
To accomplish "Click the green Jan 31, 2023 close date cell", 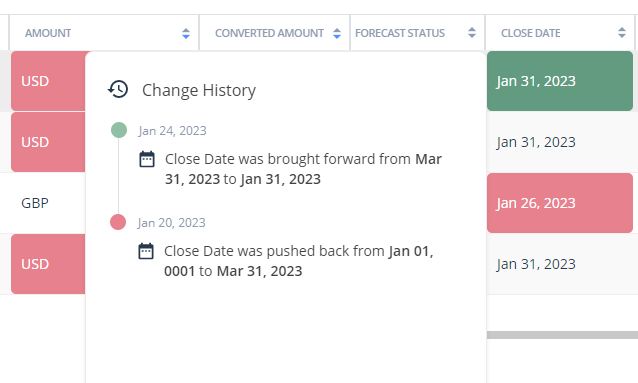I will pos(560,81).
